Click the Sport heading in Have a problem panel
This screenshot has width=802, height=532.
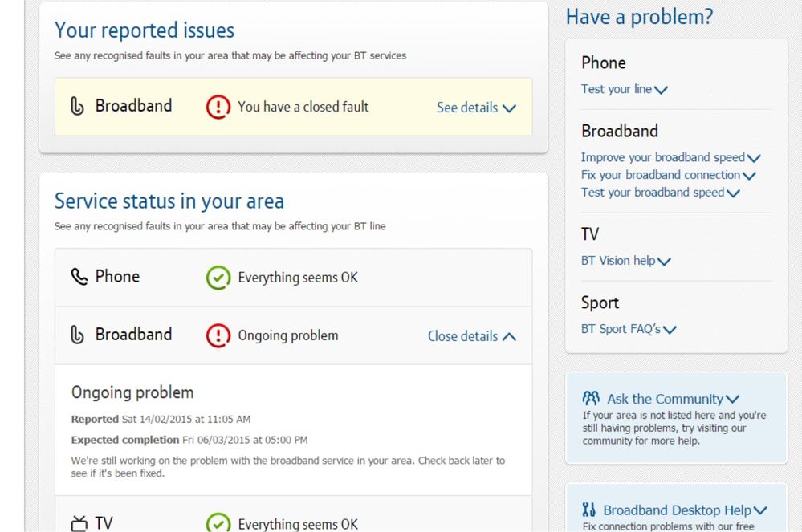click(600, 303)
